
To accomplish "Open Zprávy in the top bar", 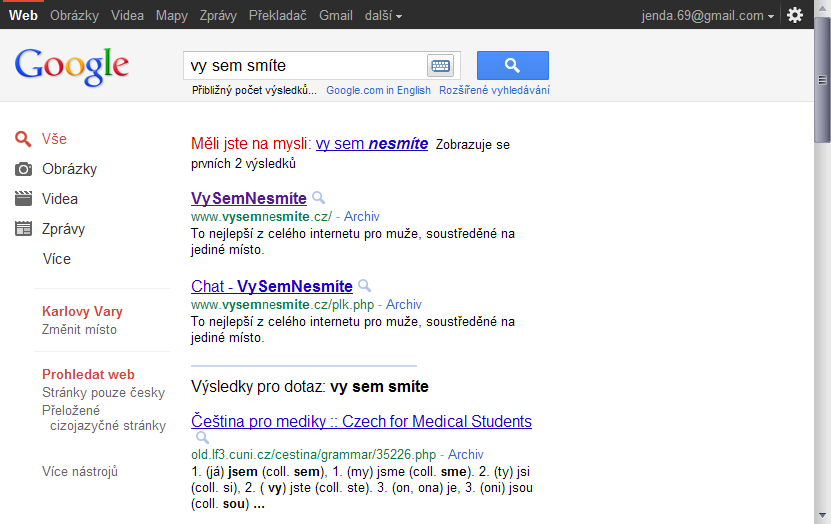I will coord(218,15).
